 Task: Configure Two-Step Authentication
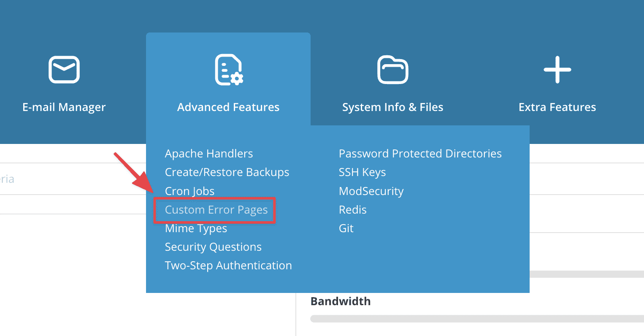point(228,265)
